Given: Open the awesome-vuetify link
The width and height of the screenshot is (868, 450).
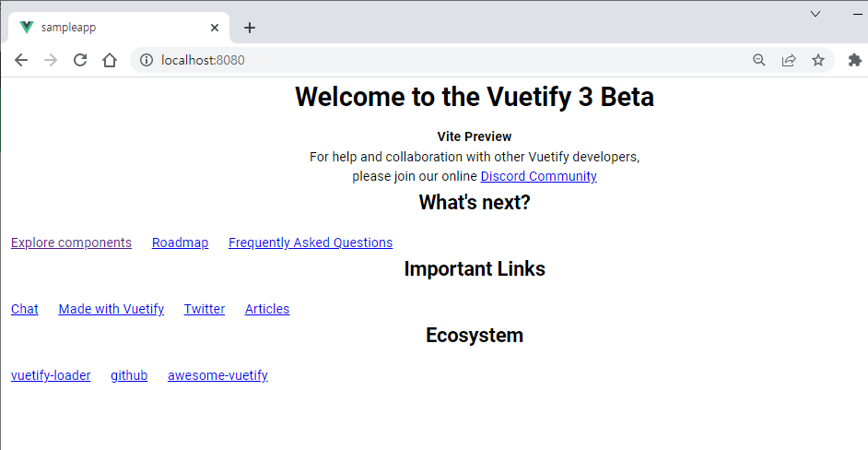Looking at the screenshot, I should coord(217,375).
